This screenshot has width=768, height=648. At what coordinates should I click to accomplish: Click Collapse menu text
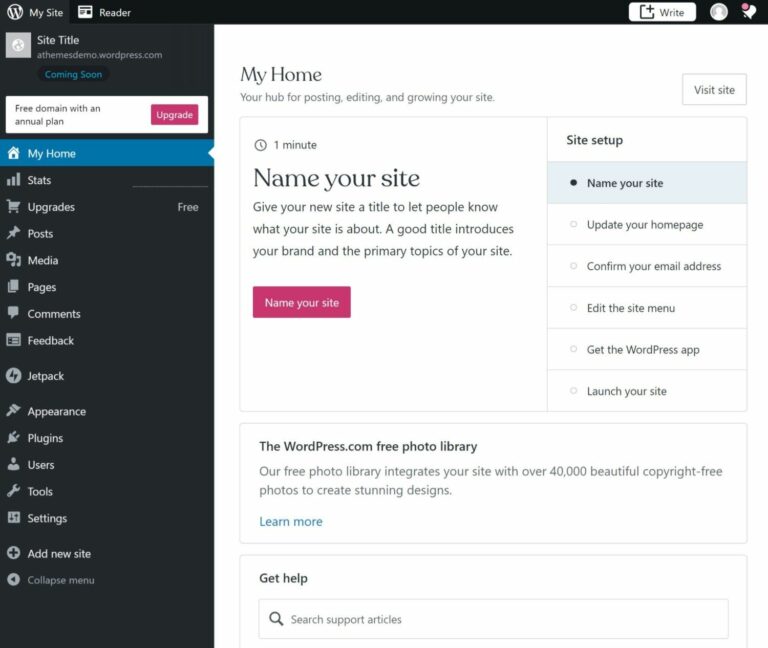pos(61,580)
